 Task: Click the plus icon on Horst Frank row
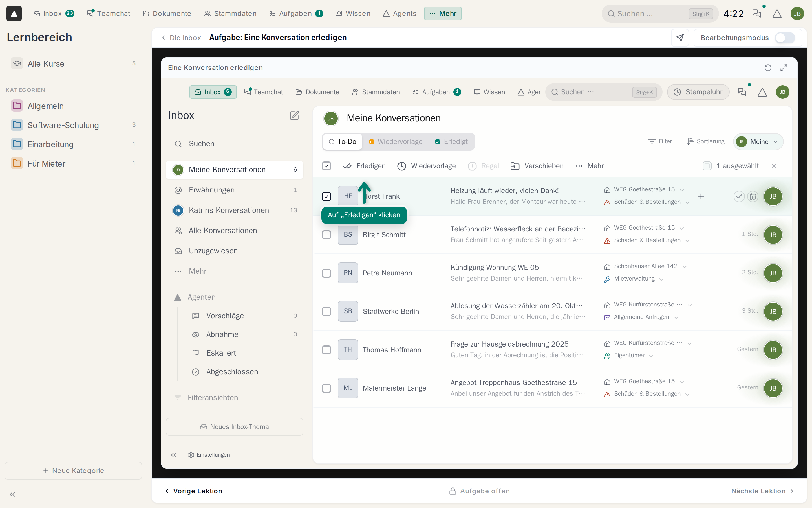[x=701, y=196]
